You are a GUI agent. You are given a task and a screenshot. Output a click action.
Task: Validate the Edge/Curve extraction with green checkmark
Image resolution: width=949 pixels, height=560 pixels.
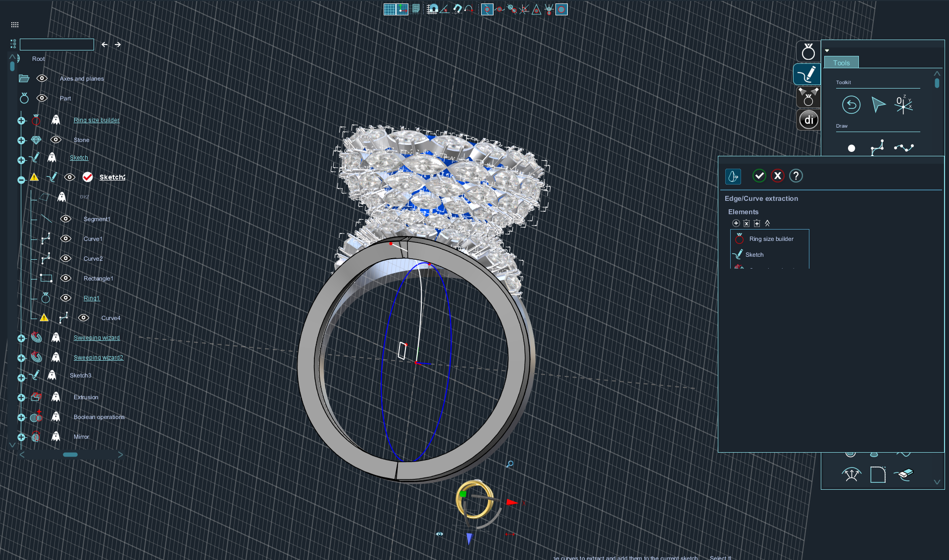pos(759,176)
